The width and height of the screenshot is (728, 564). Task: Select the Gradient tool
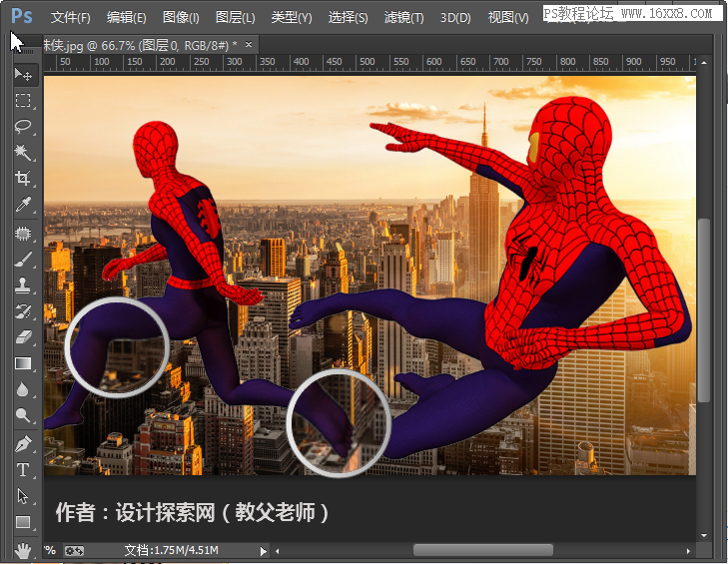(23, 363)
